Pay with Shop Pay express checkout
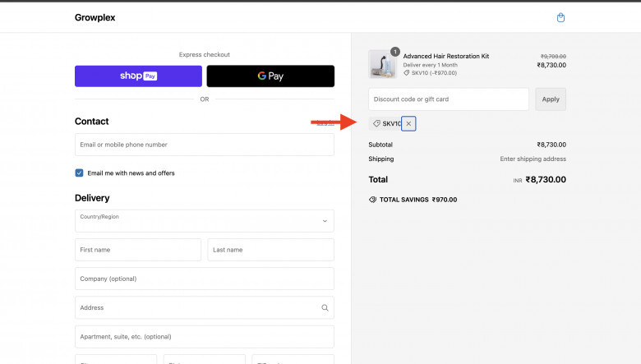641x364 pixels. coord(138,76)
